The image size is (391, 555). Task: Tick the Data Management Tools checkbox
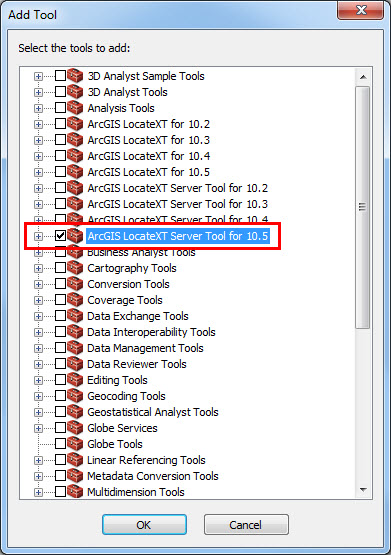pyautogui.click(x=61, y=348)
